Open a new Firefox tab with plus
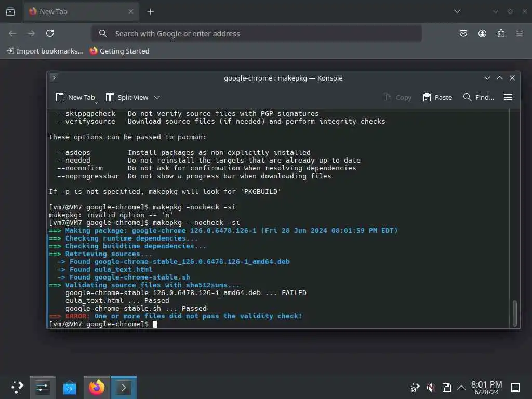Screen dimensions: 532x399 [x=150, y=12]
